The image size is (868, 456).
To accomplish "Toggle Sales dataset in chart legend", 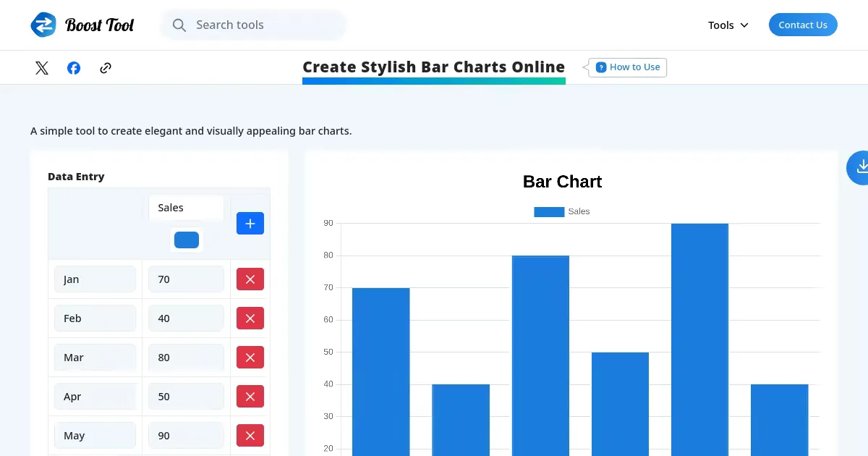I will pos(562,211).
